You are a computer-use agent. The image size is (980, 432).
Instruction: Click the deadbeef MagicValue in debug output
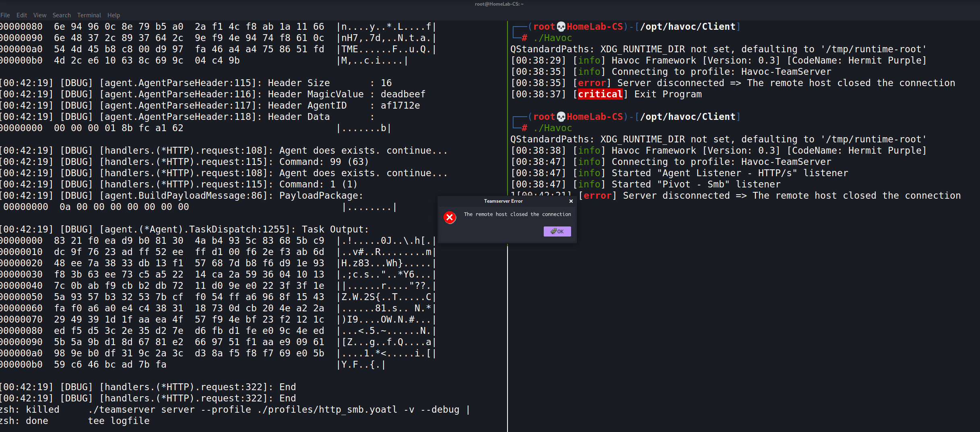coord(403,94)
